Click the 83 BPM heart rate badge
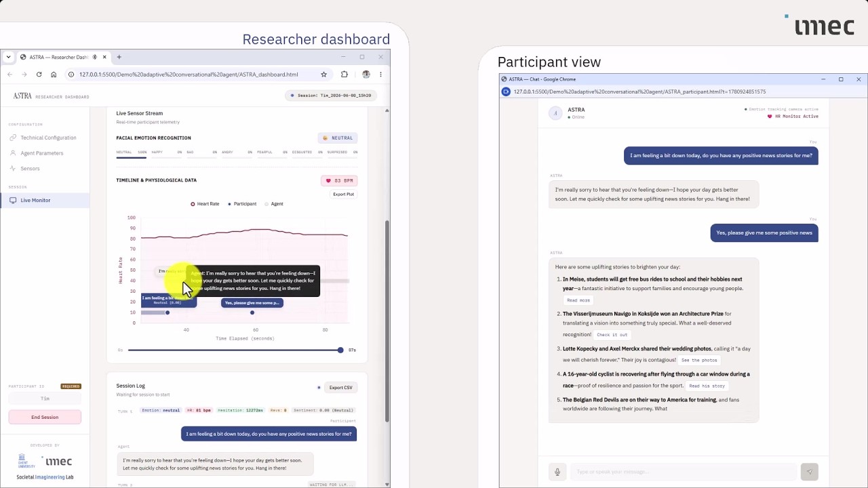 pyautogui.click(x=339, y=181)
